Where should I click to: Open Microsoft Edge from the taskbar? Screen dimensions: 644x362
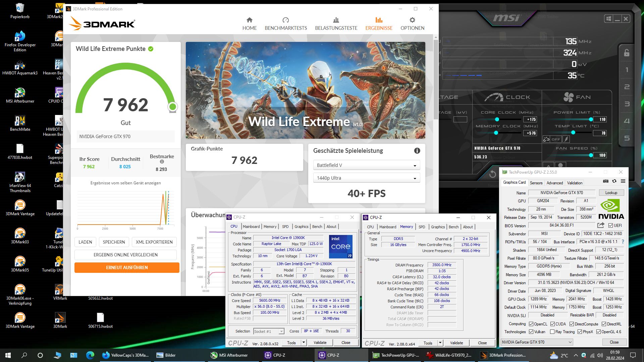click(x=90, y=355)
